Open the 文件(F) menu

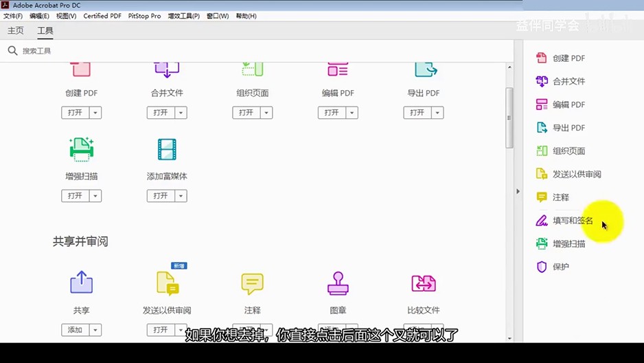[13, 16]
